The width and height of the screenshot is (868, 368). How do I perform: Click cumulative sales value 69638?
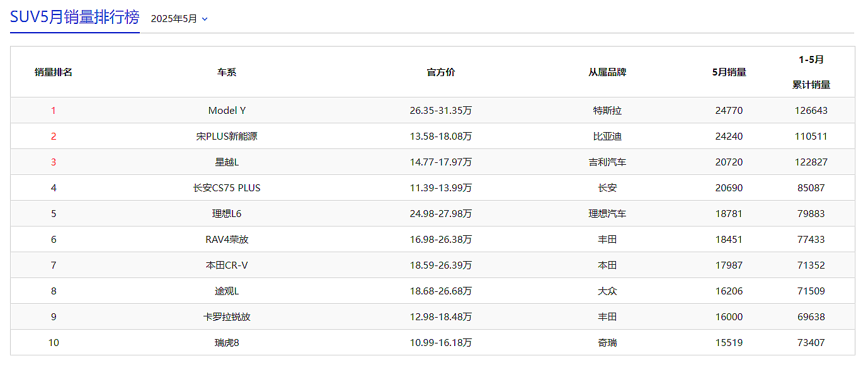point(811,317)
